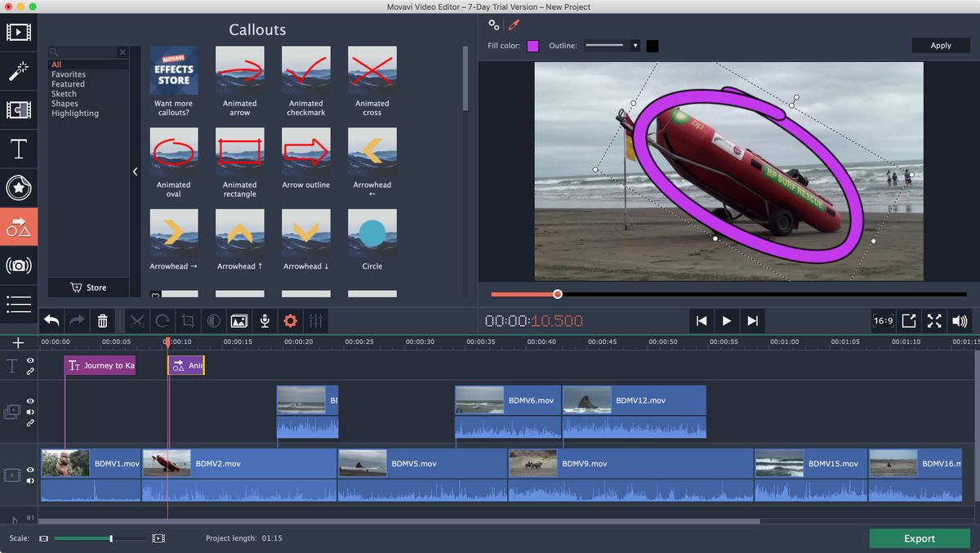Open the Outline style dropdown
The width and height of the screenshot is (980, 553).
coord(635,46)
